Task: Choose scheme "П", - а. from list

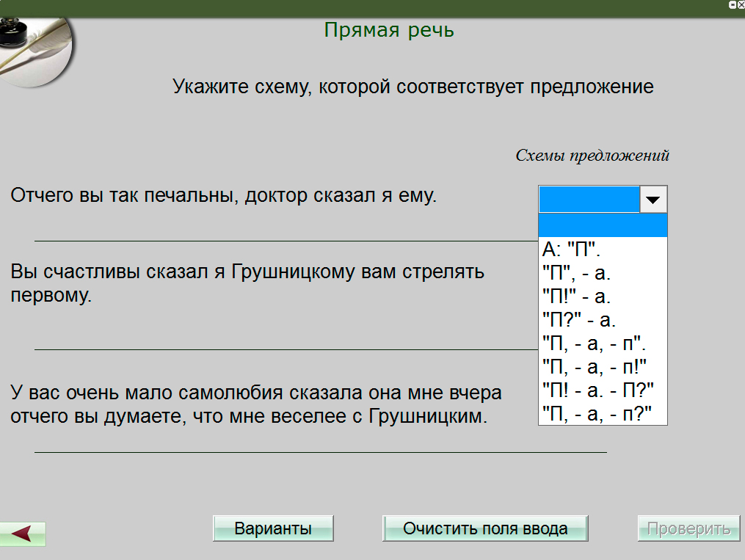Action: click(x=576, y=273)
